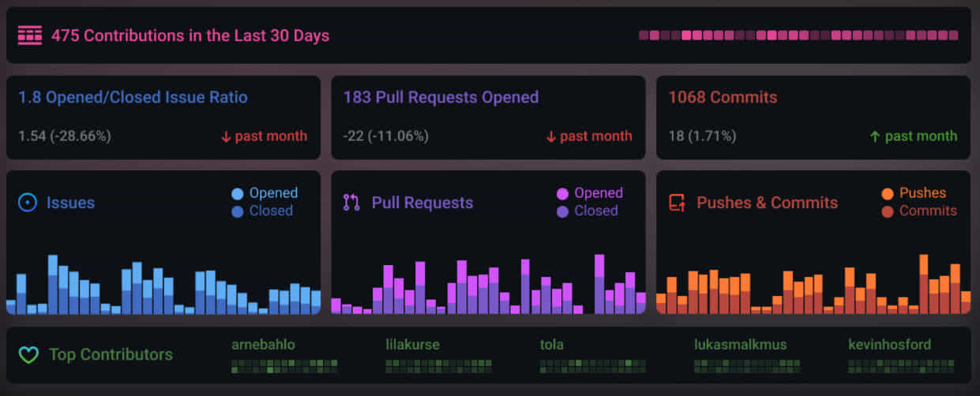This screenshot has height=396, width=980.
Task: Click kevinhosford's green activity heatmap
Action: coord(901,366)
